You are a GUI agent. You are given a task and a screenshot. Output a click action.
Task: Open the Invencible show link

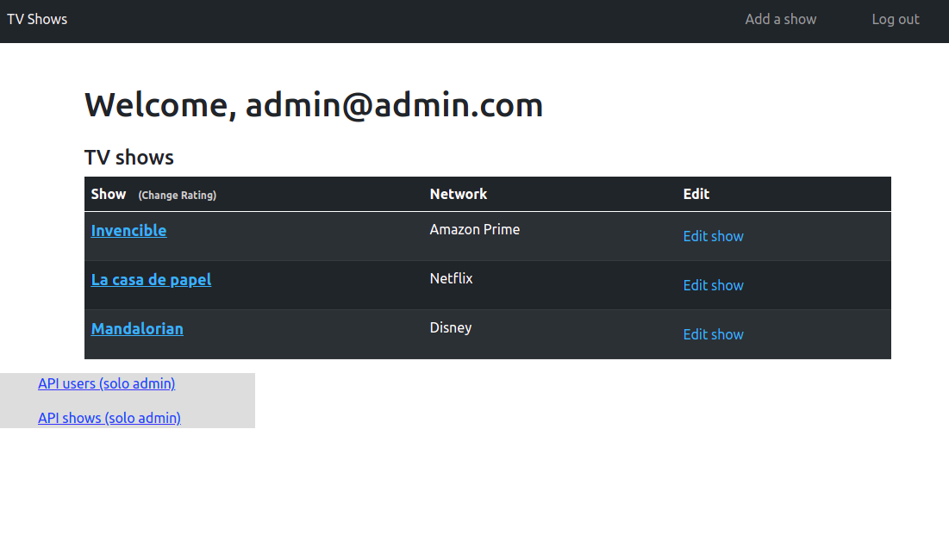click(128, 230)
